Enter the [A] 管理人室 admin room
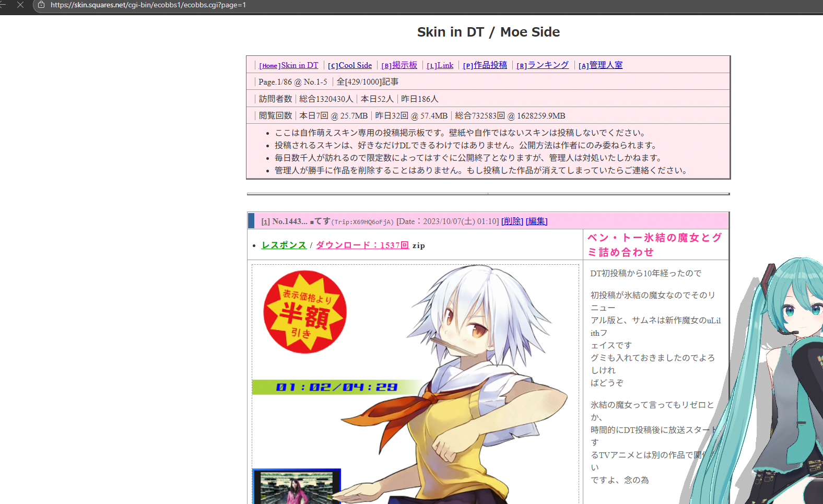823x504 pixels. [601, 65]
